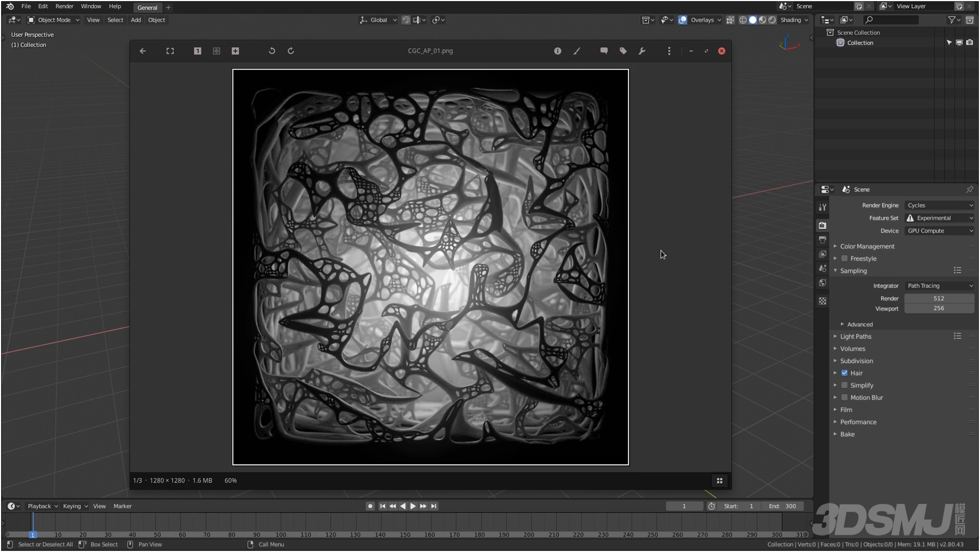Open the Device dropdown
The image size is (980, 552).
939,231
